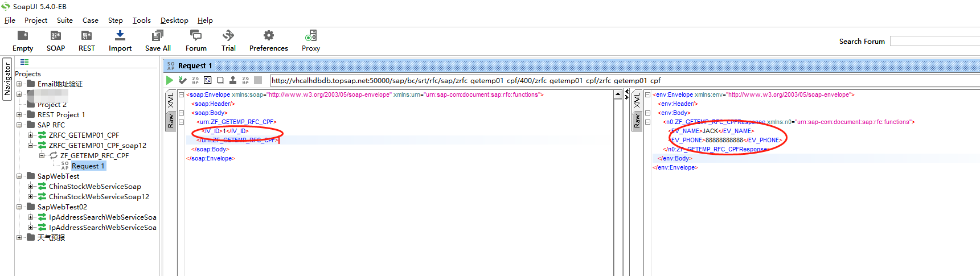The image size is (980, 276).
Task: Collapse the SAP RFC project node
Action: click(x=19, y=125)
